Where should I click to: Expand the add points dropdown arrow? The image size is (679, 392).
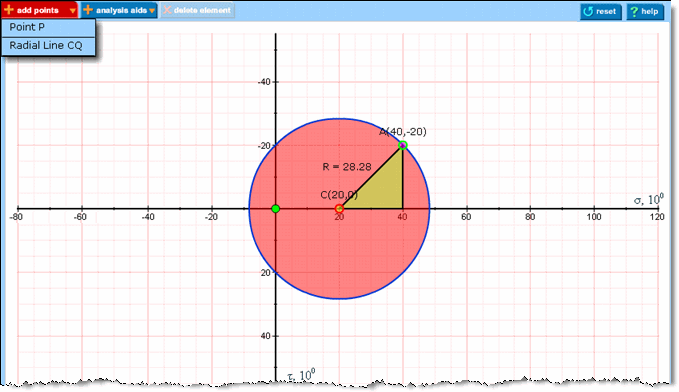click(73, 11)
